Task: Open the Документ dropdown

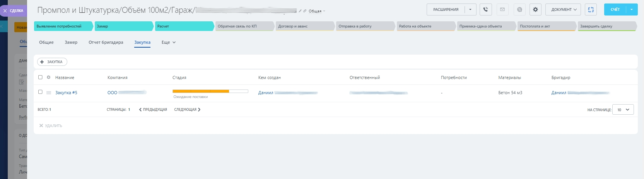Action: click(x=563, y=10)
